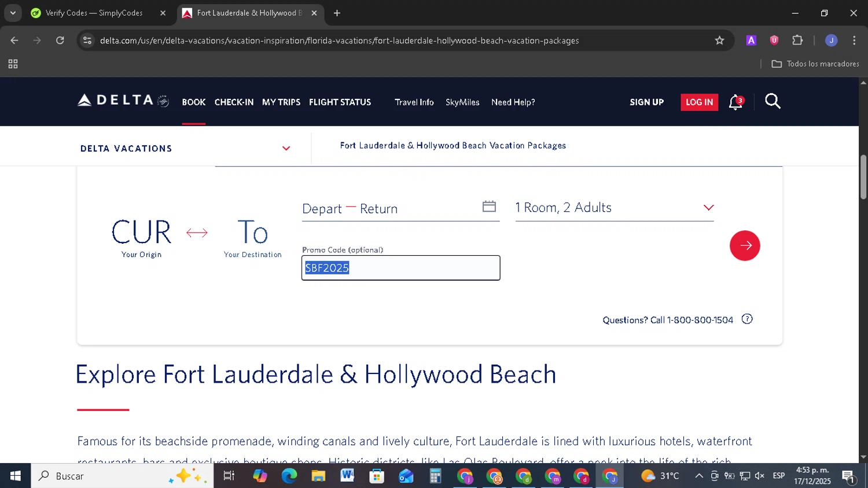This screenshot has width=868, height=488.
Task: Open the MY TRIPS menu item
Action: (281, 102)
